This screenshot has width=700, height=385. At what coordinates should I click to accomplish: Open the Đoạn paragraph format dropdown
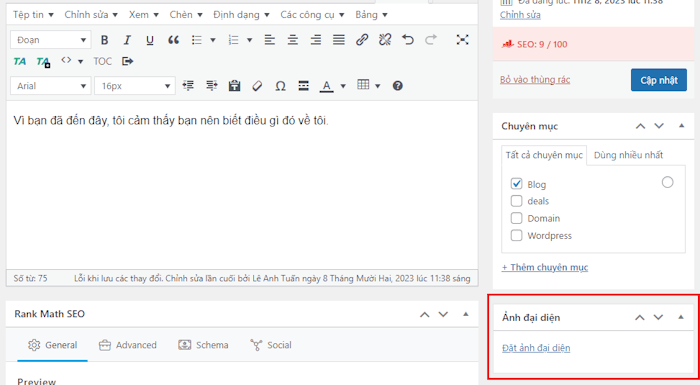click(x=50, y=40)
